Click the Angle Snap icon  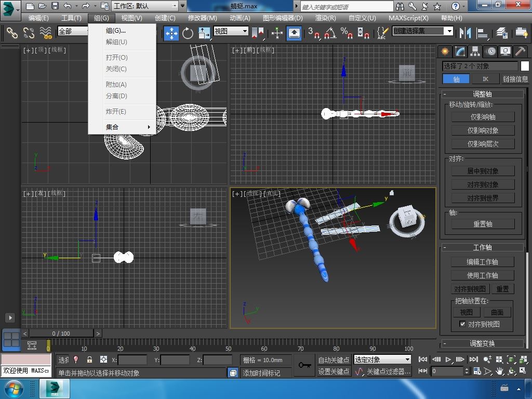330,33
